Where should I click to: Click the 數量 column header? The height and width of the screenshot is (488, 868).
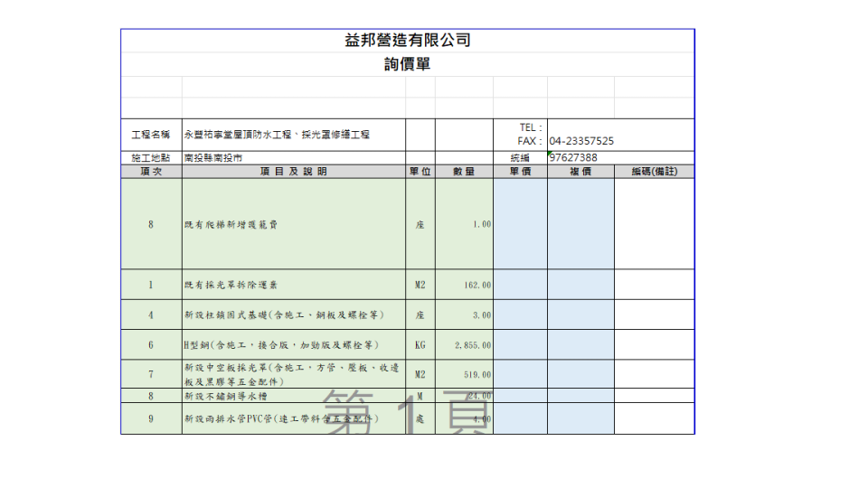(464, 172)
